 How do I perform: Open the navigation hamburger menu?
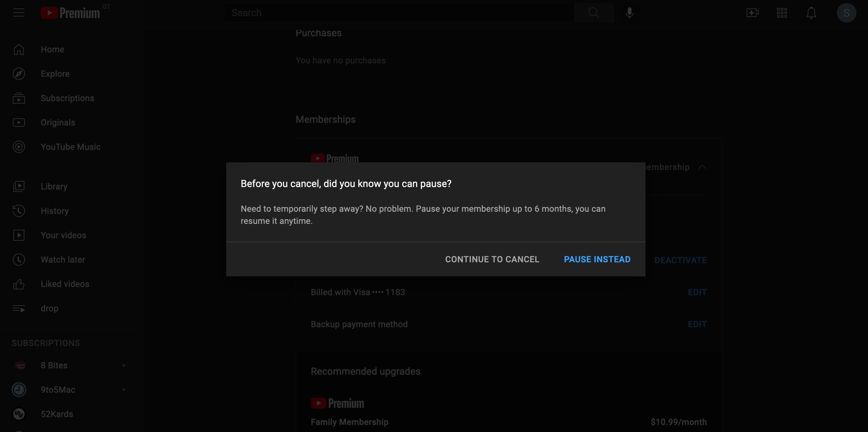tap(19, 12)
